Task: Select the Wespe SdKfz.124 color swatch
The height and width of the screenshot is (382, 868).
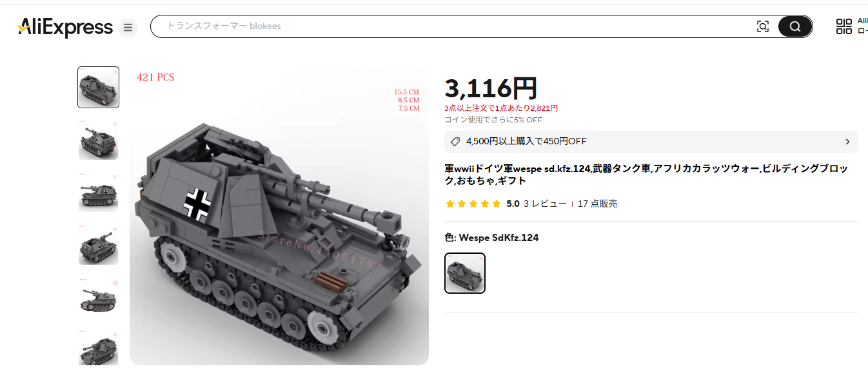Action: 465,273
